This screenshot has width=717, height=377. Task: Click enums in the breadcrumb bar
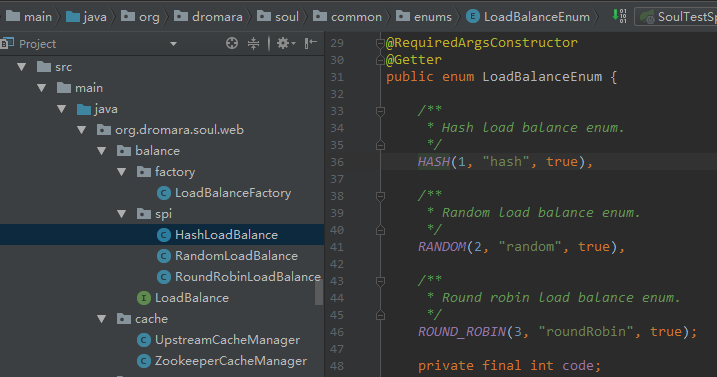click(x=433, y=17)
